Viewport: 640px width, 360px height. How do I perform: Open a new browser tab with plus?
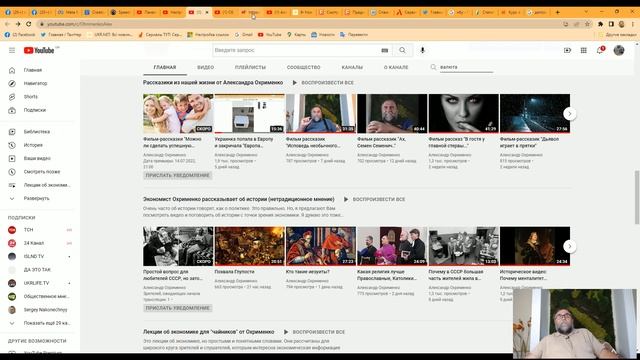[x=558, y=12]
